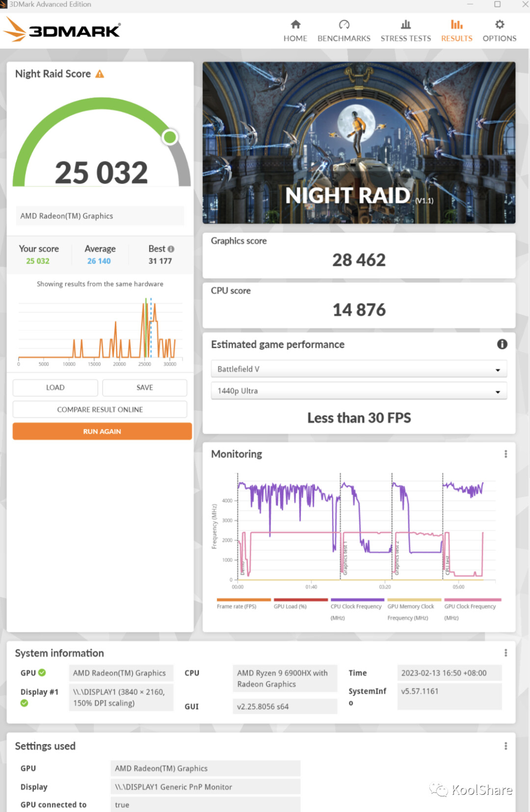Toggle the GPU Memory Clock Frequency legend item
The width and height of the screenshot is (530, 812).
414,610
